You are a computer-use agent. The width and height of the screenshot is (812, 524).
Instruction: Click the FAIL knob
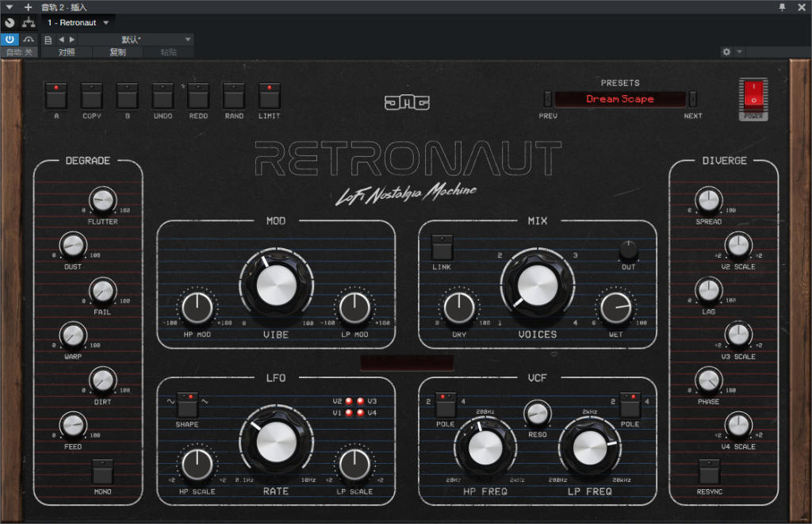click(102, 290)
